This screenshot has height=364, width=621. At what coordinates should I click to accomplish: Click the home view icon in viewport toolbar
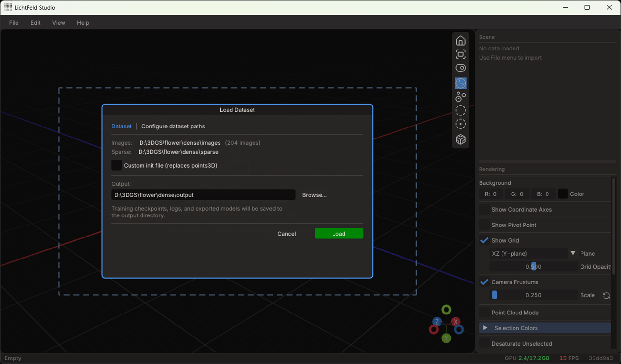(x=460, y=41)
